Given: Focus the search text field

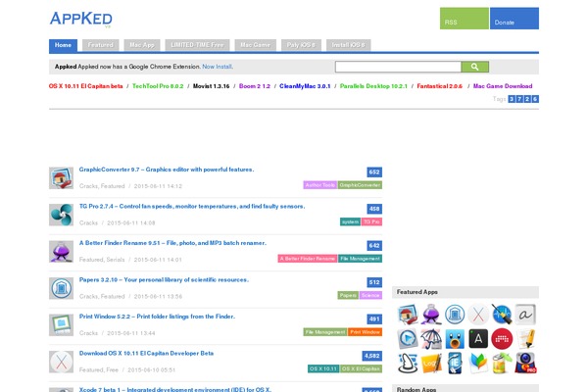Looking at the screenshot, I should [x=398, y=67].
